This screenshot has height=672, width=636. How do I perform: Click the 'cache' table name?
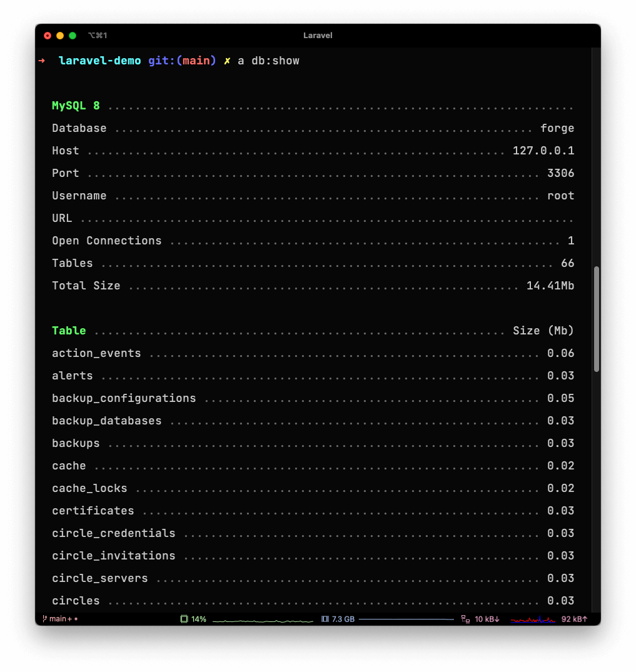pyautogui.click(x=69, y=466)
